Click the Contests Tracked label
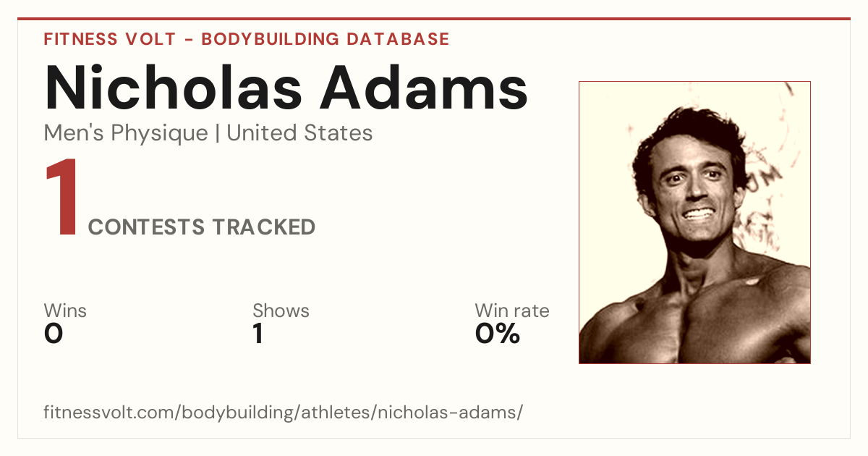 pos(202,227)
